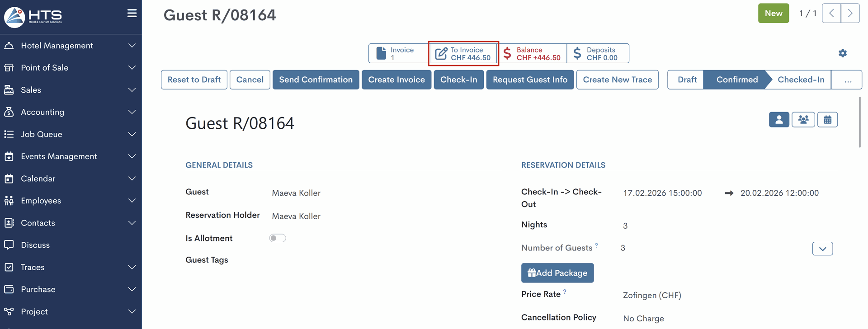Click the check-in date field value

click(662, 193)
